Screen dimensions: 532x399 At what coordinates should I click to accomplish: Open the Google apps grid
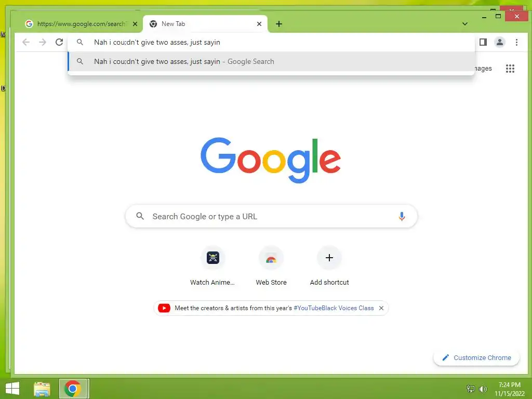pos(510,69)
